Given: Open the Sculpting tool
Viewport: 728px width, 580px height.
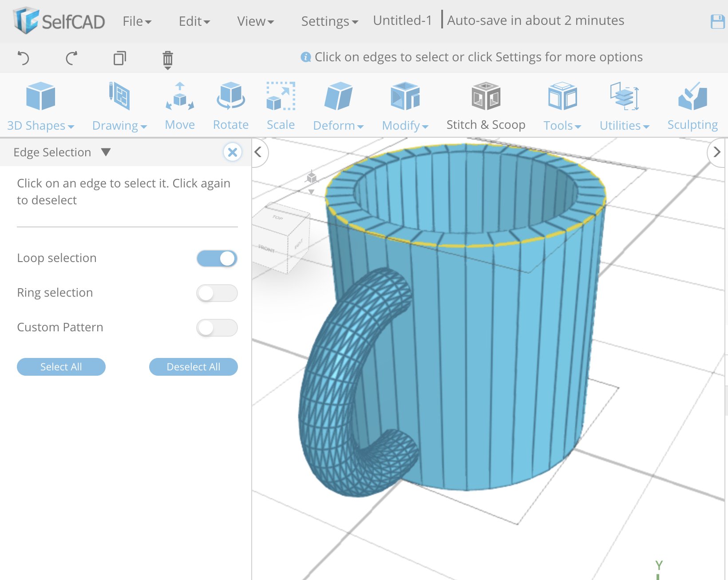Looking at the screenshot, I should click(x=692, y=107).
